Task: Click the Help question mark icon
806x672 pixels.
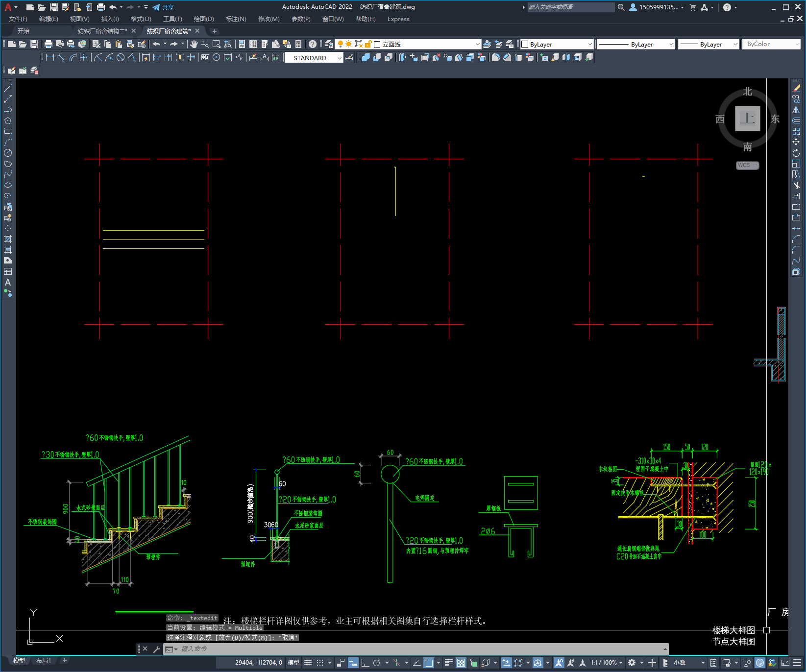Action: tap(312, 44)
